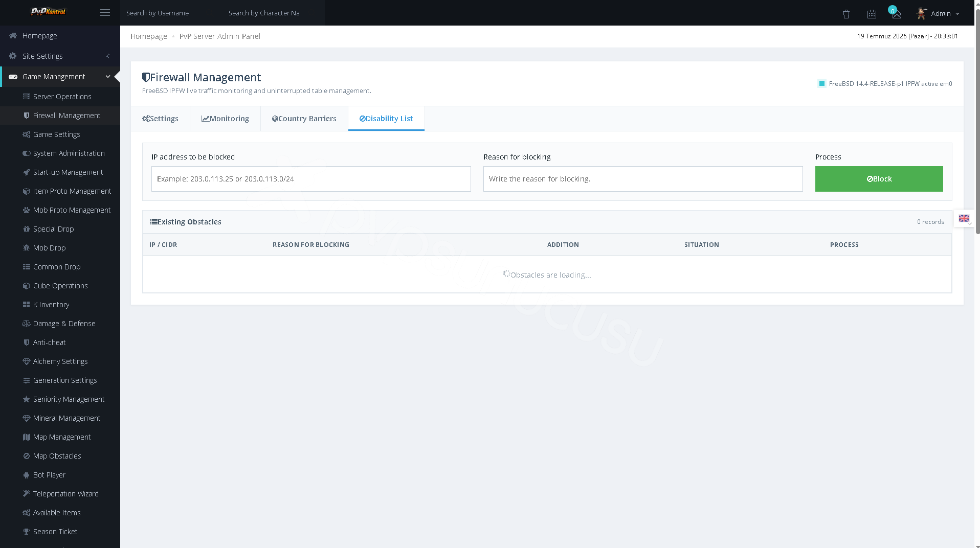Click the Start-up Management rocket icon

click(x=27, y=172)
